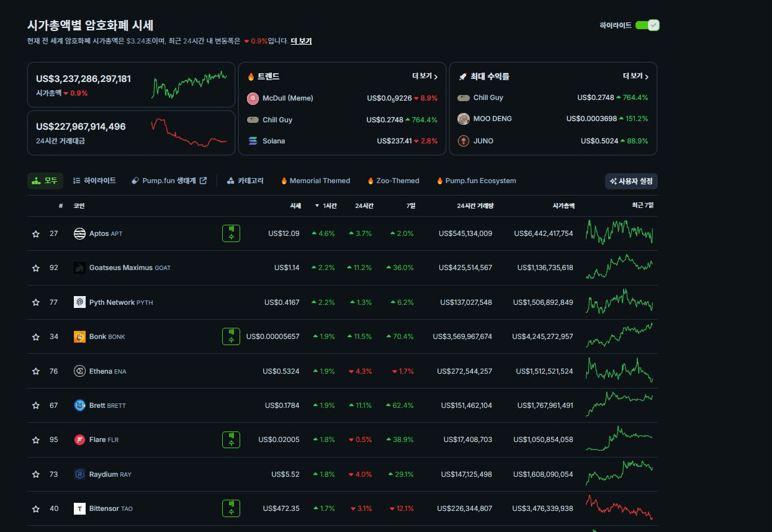Expand 트렌드 card via 더 보기 chevron
This screenshot has width=772, height=532.
click(425, 76)
